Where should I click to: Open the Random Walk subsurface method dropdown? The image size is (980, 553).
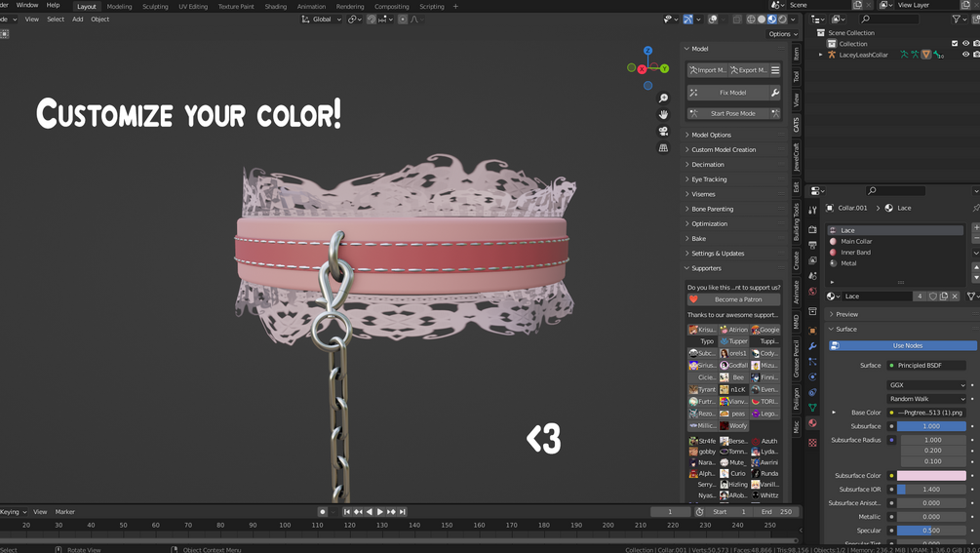[926, 399]
